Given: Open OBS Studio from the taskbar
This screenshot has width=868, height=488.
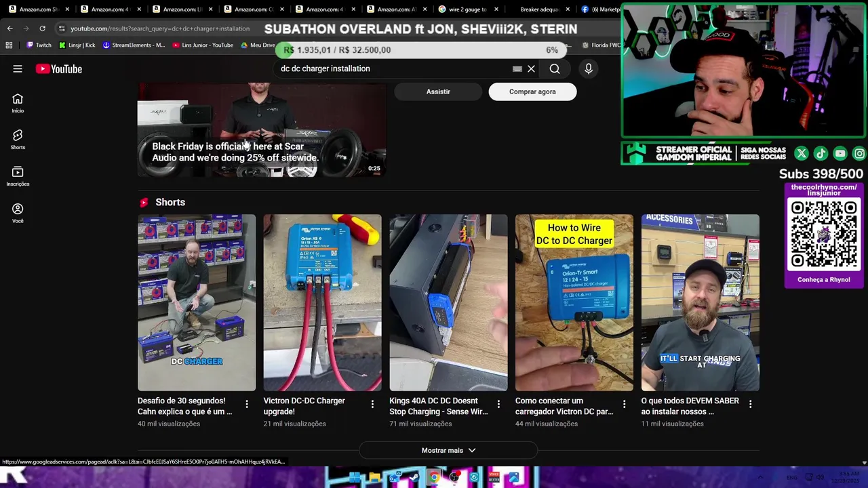Looking at the screenshot, I should pyautogui.click(x=454, y=477).
